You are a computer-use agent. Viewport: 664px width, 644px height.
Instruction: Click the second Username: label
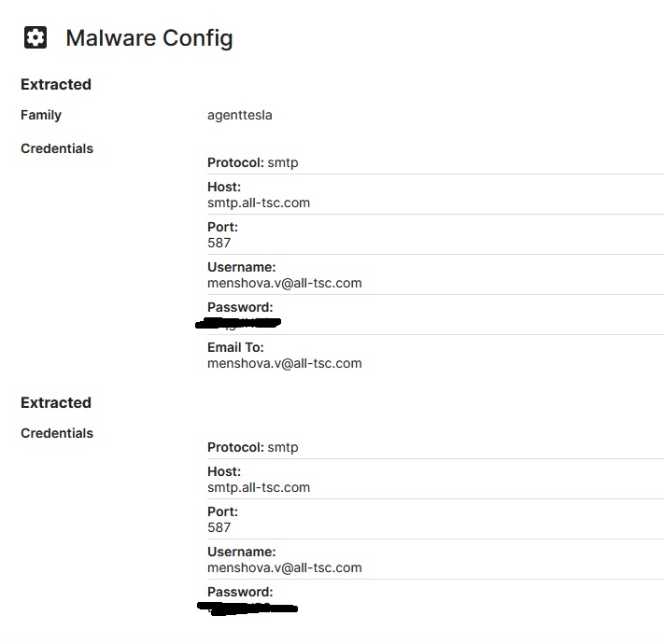241,553
